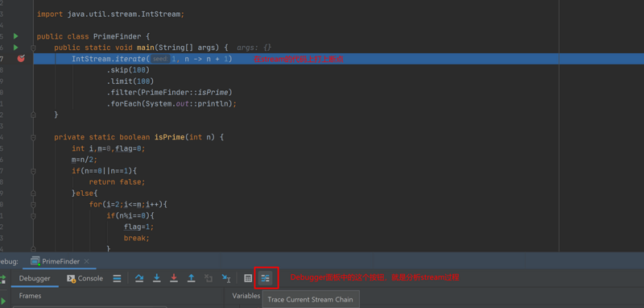Click the Variables panel header
644x308 pixels.
[x=246, y=296]
